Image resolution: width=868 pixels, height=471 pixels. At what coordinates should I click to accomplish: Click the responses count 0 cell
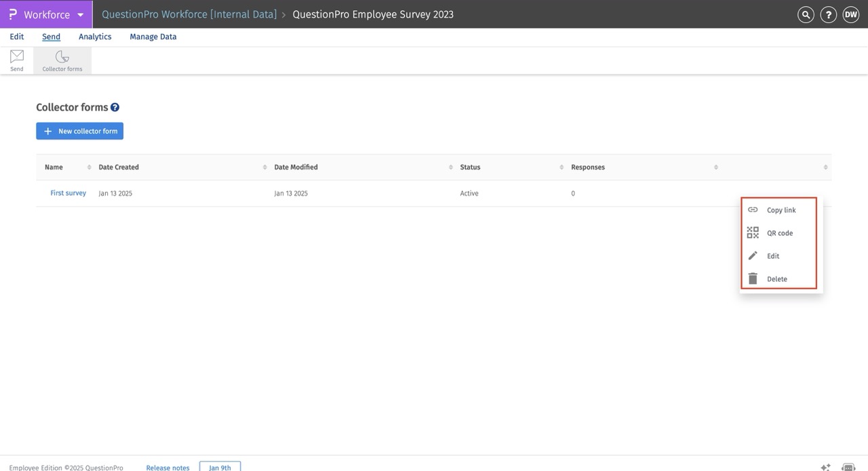573,193
